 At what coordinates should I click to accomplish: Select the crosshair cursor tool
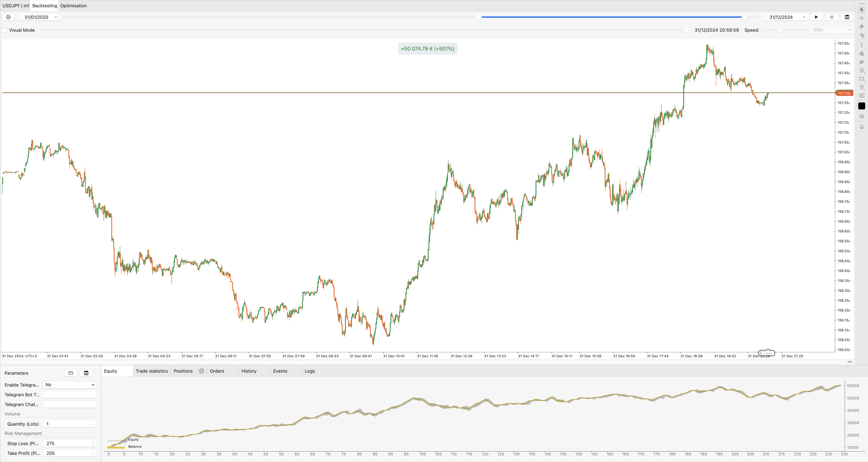click(x=862, y=18)
